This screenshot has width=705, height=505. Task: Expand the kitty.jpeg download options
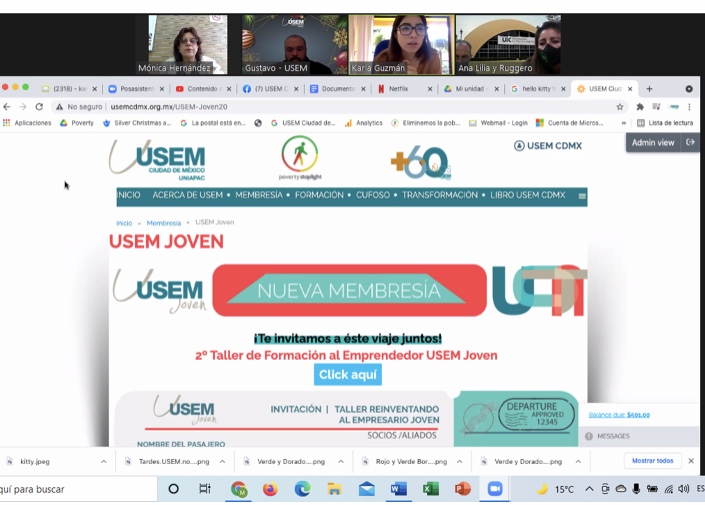tap(104, 461)
